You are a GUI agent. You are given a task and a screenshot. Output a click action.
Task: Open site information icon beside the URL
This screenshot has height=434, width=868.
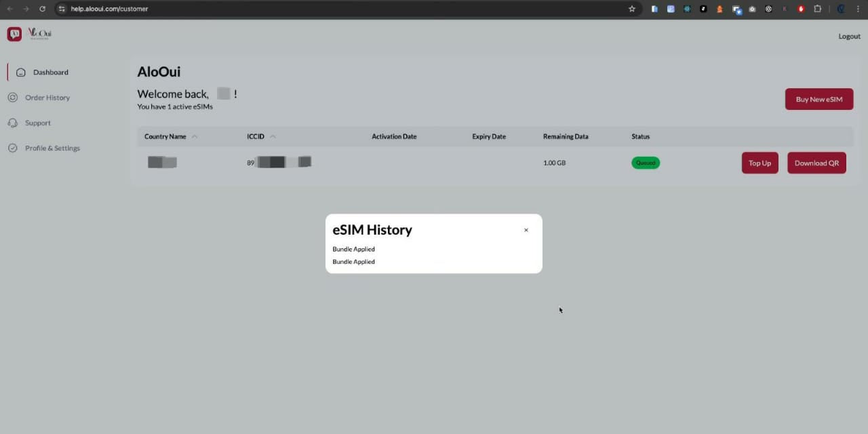(62, 9)
